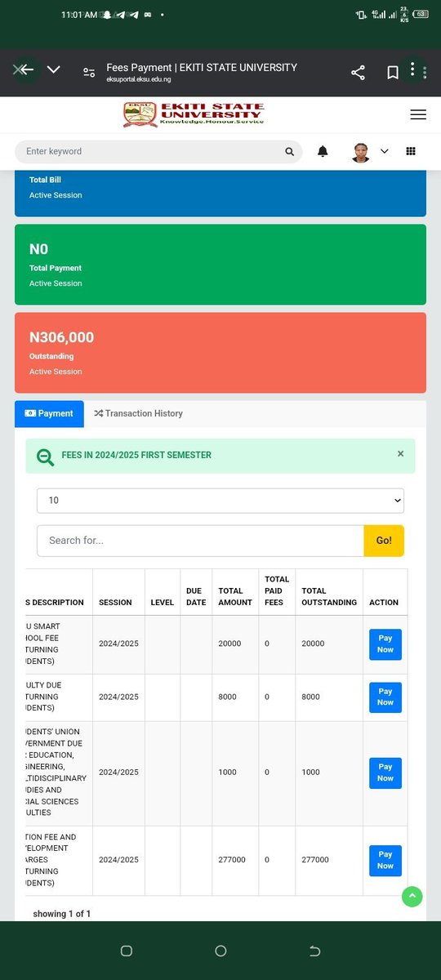
Task: Click the zoom-out icon in the fees alert
Action: [x=46, y=457]
